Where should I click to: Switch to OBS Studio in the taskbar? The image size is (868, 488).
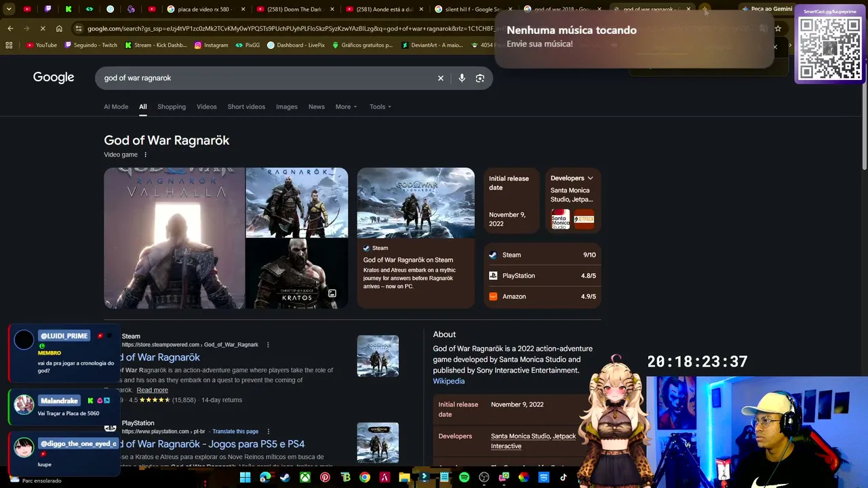click(x=484, y=477)
